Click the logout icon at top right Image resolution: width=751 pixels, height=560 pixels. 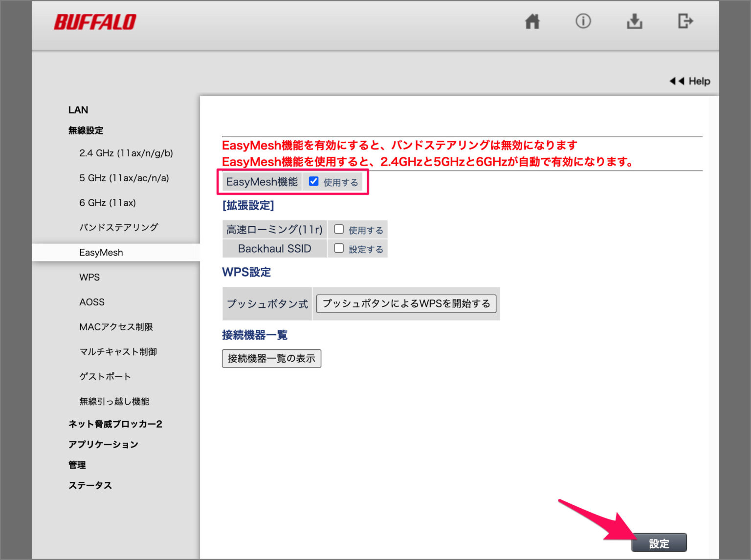[x=685, y=22]
